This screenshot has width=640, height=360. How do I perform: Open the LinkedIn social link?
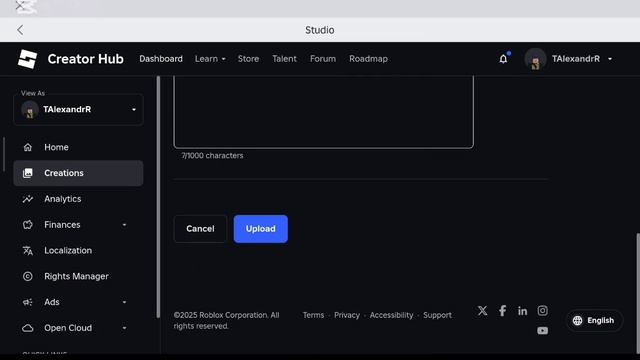pos(522,311)
